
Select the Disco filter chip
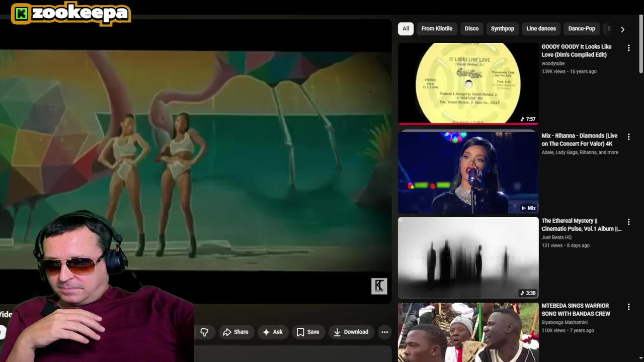click(471, 29)
